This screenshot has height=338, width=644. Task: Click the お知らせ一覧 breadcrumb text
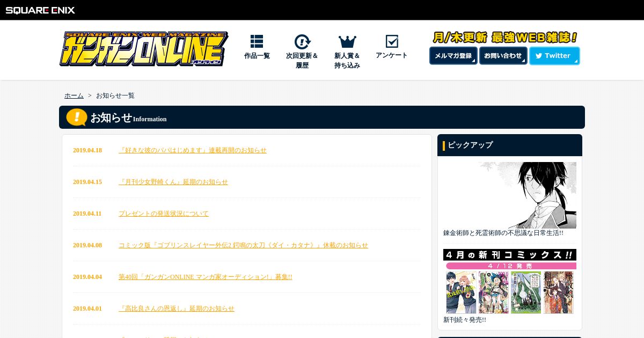click(115, 95)
